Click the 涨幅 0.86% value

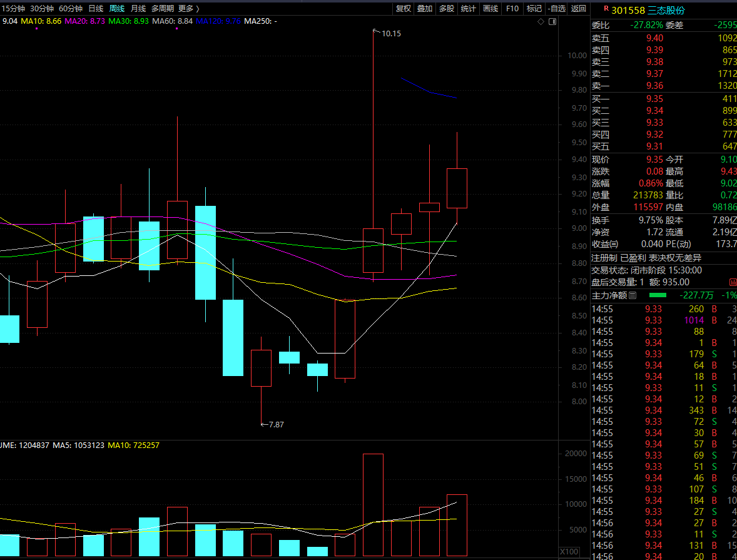coord(651,183)
